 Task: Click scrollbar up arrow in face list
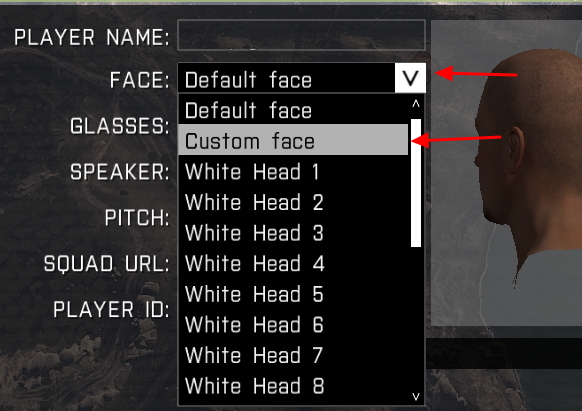416,104
